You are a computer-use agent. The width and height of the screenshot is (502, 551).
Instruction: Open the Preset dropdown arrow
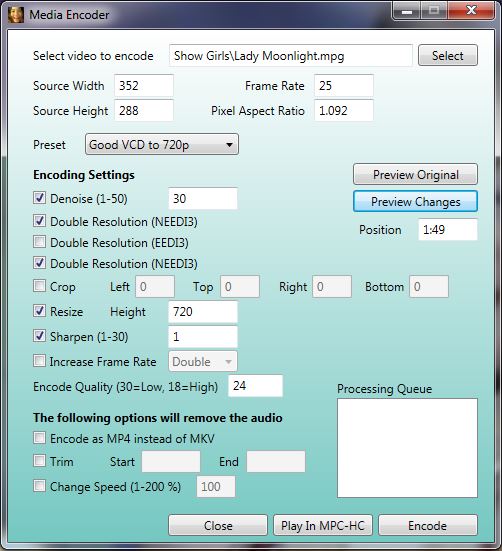tap(229, 144)
